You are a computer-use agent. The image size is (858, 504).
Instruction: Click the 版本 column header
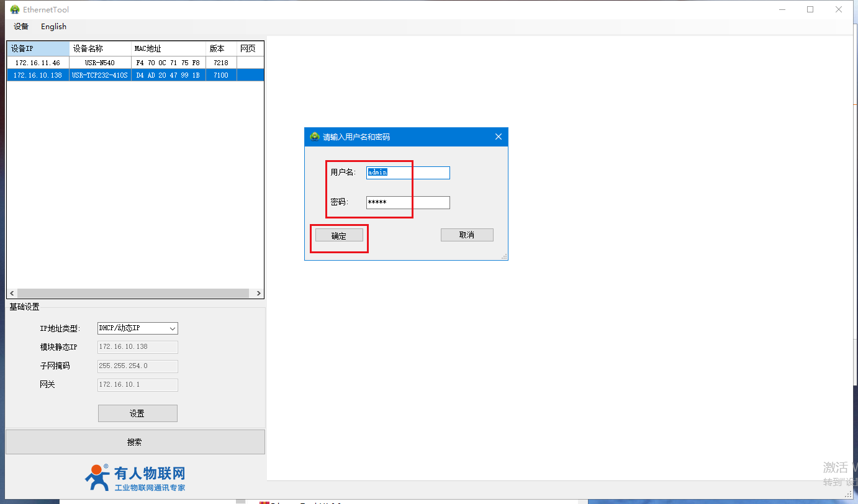click(x=220, y=48)
